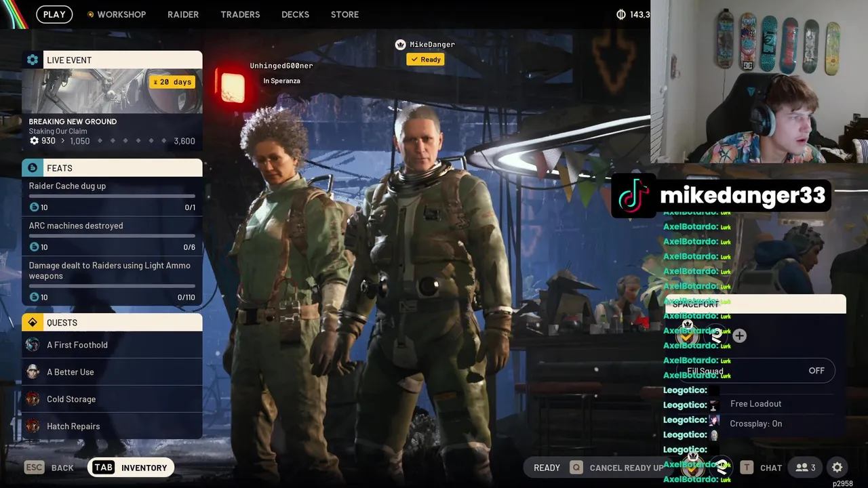Viewport: 868px width, 488px height.
Task: Click the FEATS header label
Action: point(60,167)
